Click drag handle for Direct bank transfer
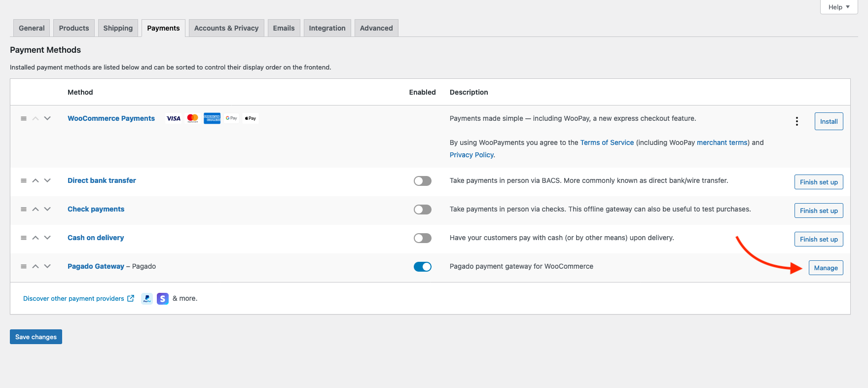Viewport: 868px width, 388px height. coord(24,180)
